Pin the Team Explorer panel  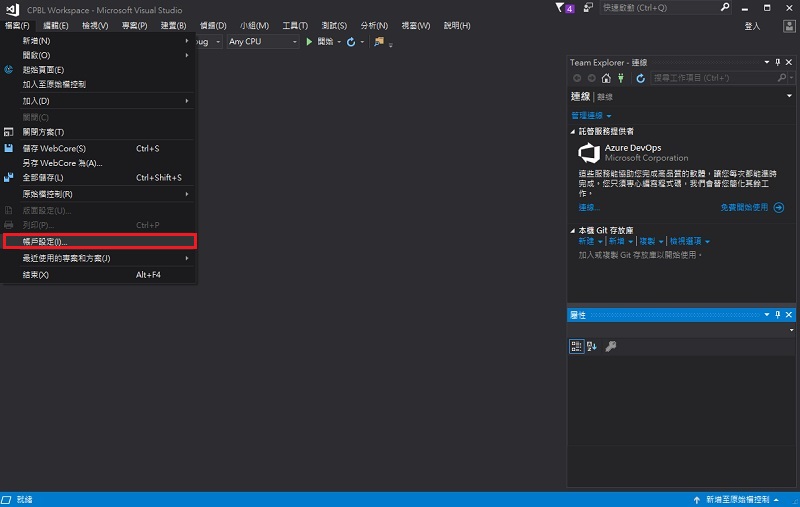tap(778, 62)
